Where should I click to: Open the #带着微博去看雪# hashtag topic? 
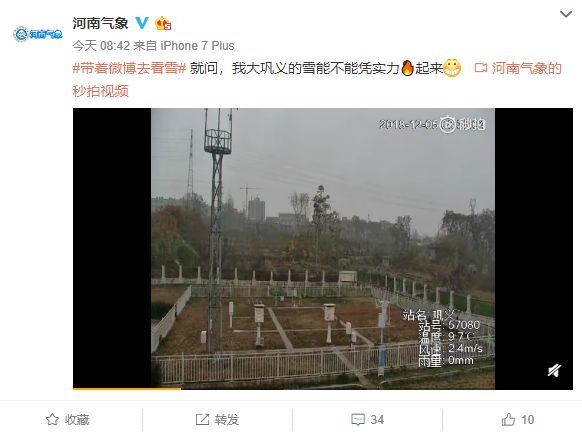tap(129, 68)
